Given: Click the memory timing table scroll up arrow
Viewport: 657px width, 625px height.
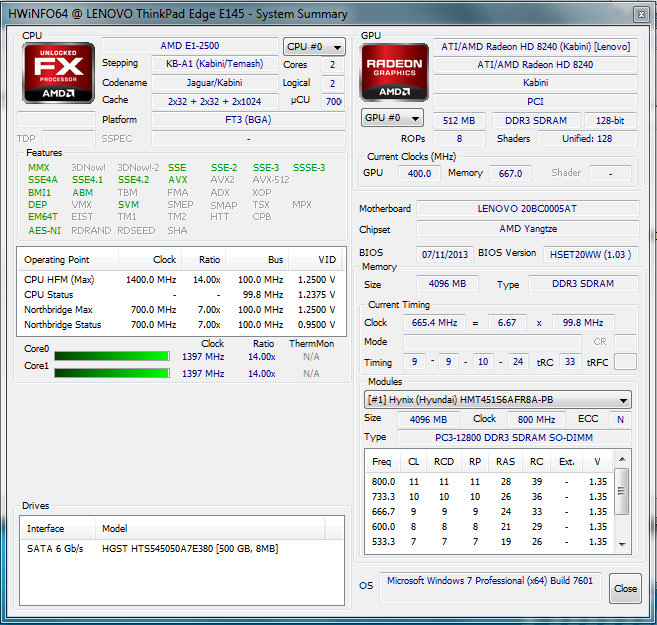Looking at the screenshot, I should pos(622,460).
